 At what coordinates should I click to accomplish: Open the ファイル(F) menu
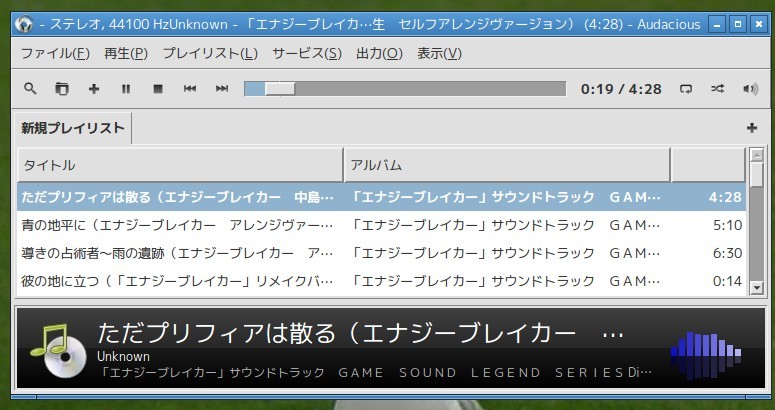[x=55, y=53]
